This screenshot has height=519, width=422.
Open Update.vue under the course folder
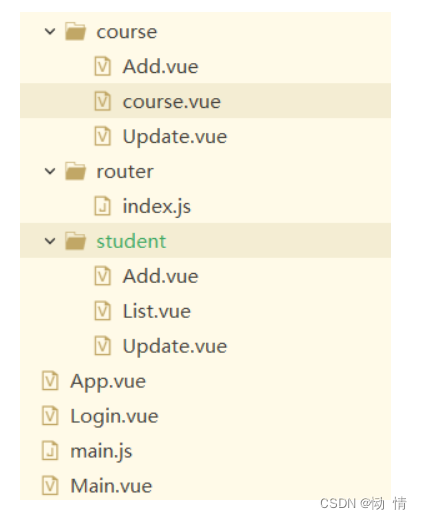pyautogui.click(x=175, y=137)
